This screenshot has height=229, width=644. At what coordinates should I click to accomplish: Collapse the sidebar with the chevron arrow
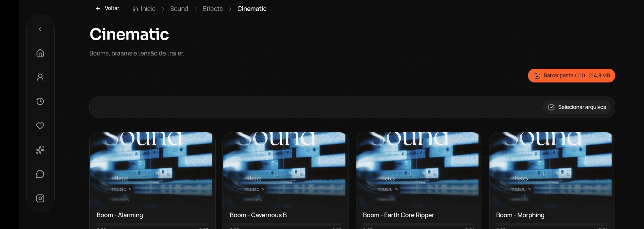(x=40, y=29)
